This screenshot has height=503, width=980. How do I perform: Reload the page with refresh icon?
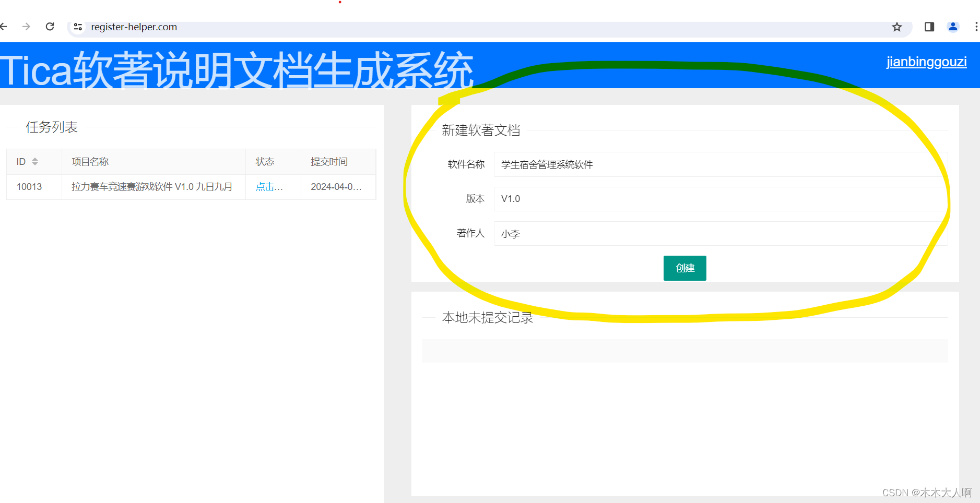click(50, 27)
